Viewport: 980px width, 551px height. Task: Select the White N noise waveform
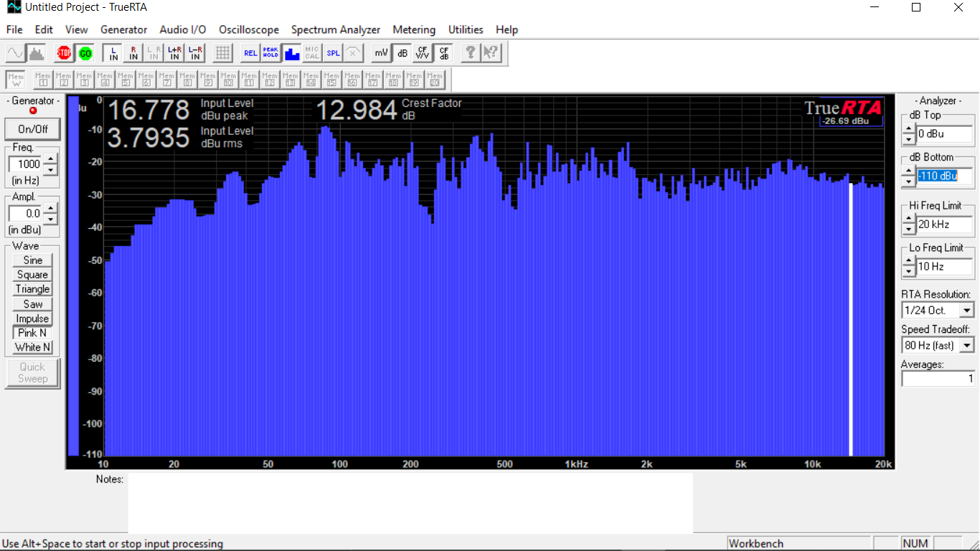click(32, 347)
